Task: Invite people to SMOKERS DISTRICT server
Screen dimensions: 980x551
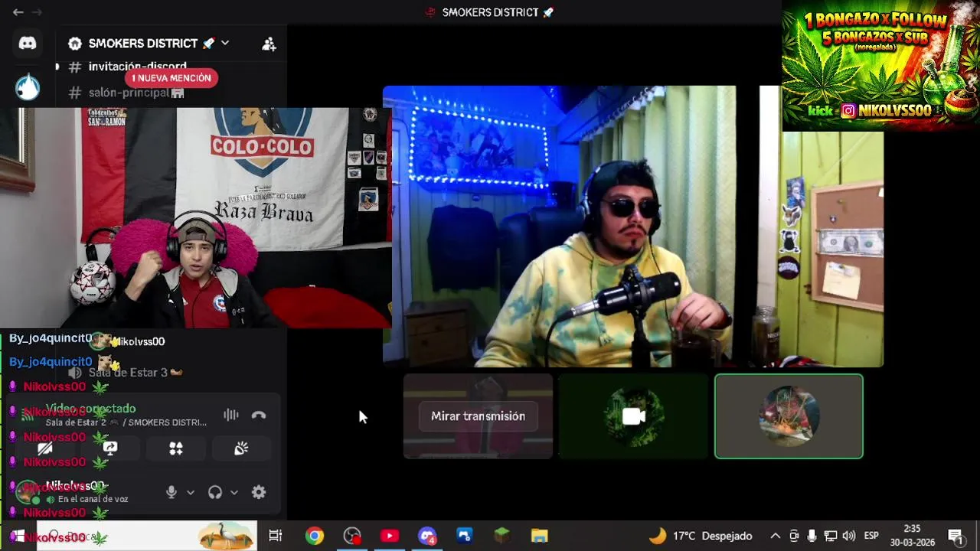Action: click(x=269, y=44)
